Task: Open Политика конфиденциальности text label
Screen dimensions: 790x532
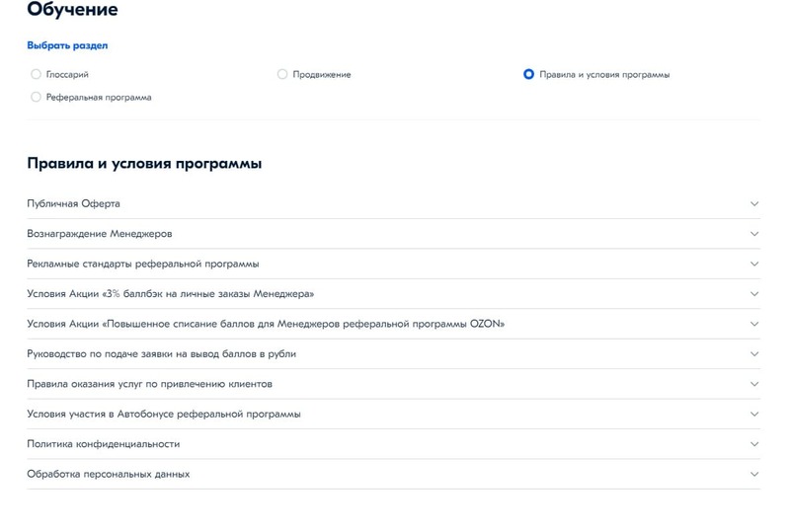Action: click(x=103, y=444)
